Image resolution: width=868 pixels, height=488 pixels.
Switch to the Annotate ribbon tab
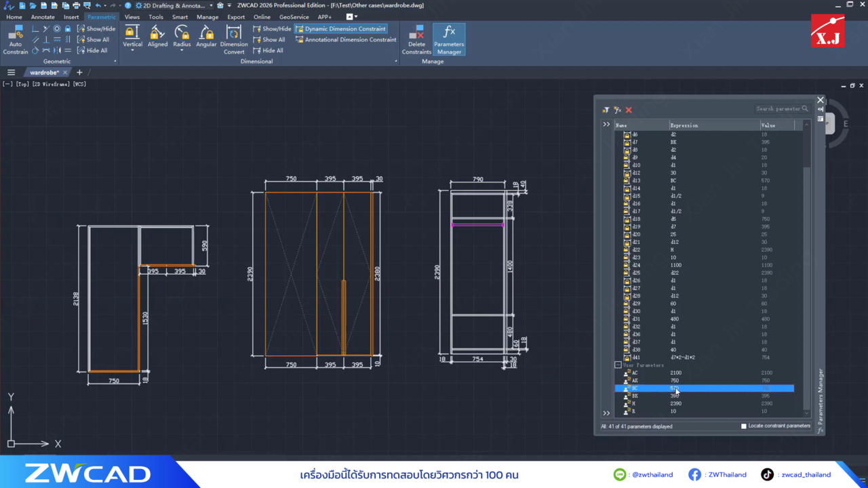(43, 17)
